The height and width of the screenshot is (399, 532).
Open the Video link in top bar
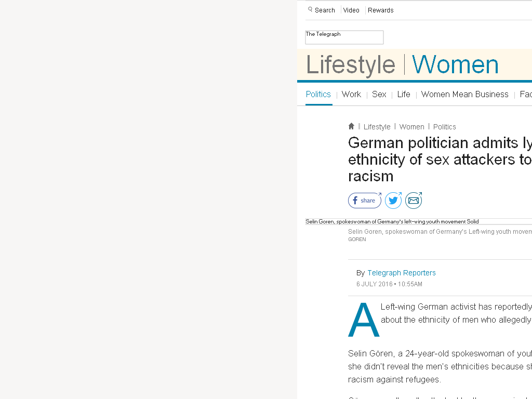click(351, 10)
